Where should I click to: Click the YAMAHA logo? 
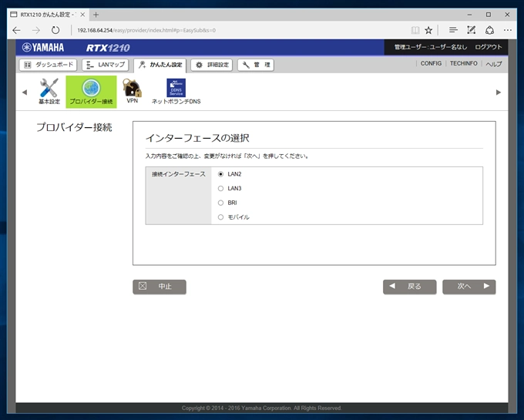click(43, 48)
